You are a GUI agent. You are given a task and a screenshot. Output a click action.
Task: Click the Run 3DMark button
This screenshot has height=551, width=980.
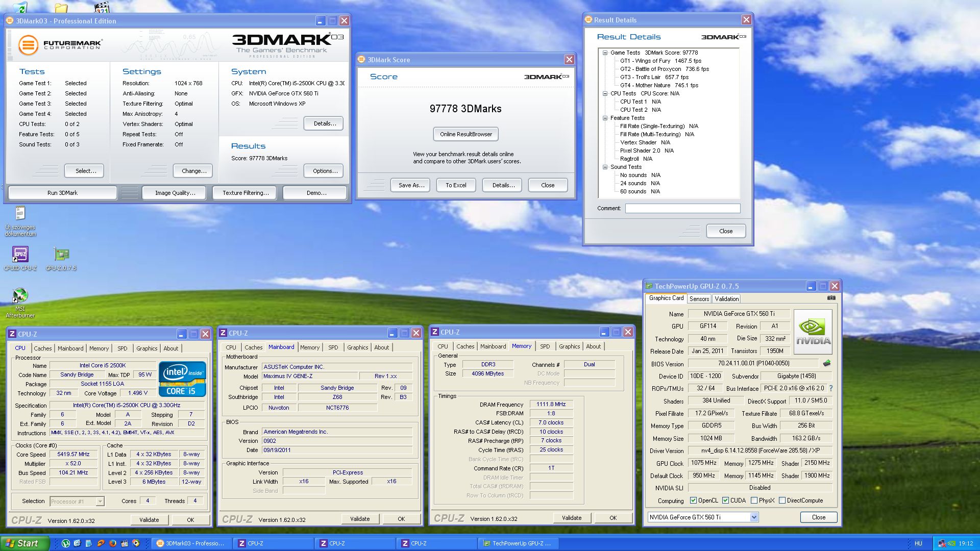(62, 193)
